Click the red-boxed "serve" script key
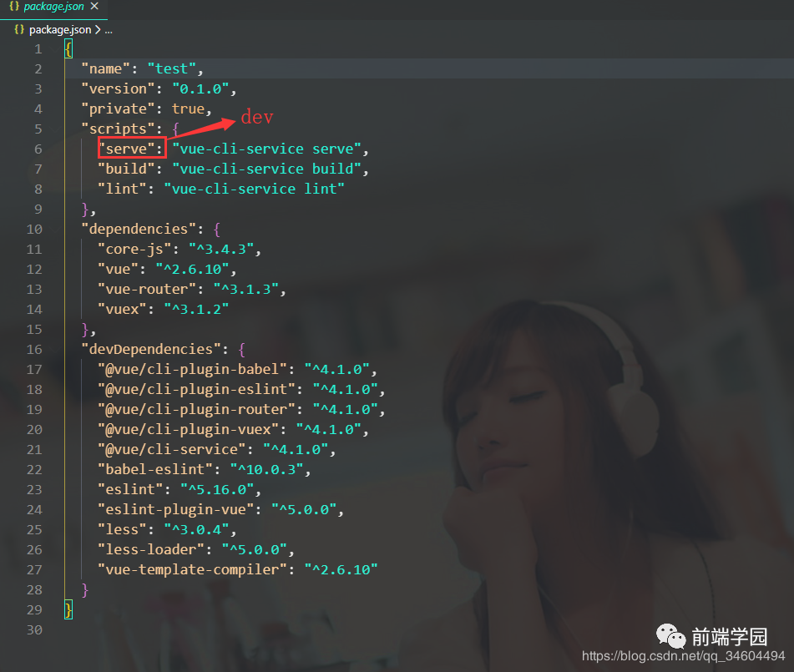The image size is (794, 672). coord(130,149)
